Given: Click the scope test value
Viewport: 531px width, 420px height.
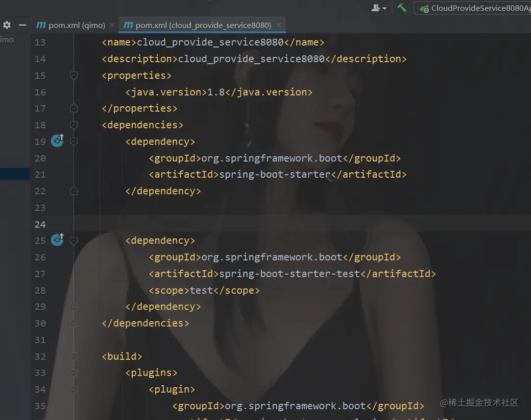Looking at the screenshot, I should point(201,290).
